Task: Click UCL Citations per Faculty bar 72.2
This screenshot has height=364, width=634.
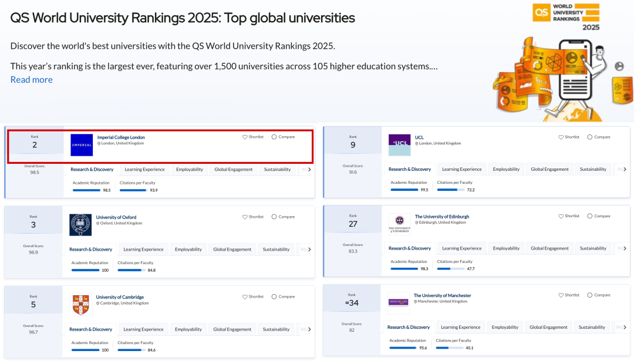Action: pos(451,190)
